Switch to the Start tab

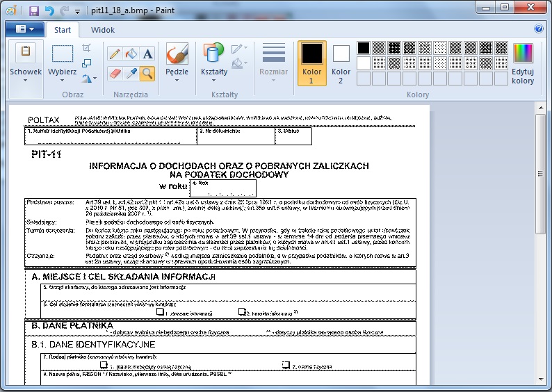click(63, 30)
